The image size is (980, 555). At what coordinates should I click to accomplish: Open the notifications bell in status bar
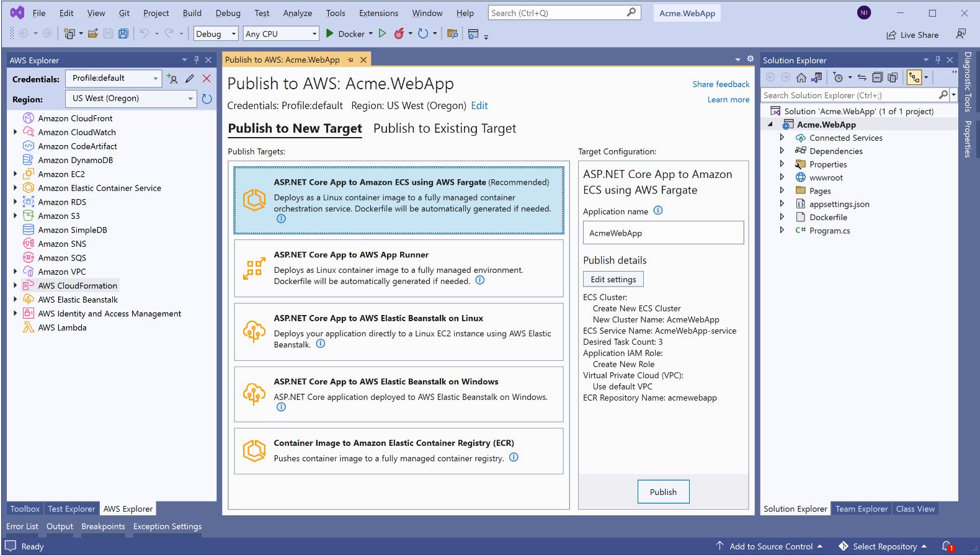947,546
